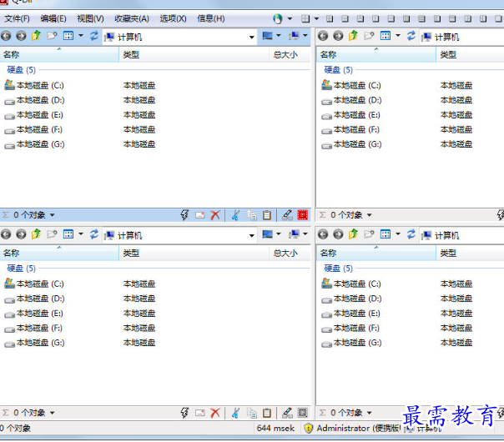Expand the dropdown arrow beside the four-pane layout icon
504x442 pixels.
tap(316, 19)
